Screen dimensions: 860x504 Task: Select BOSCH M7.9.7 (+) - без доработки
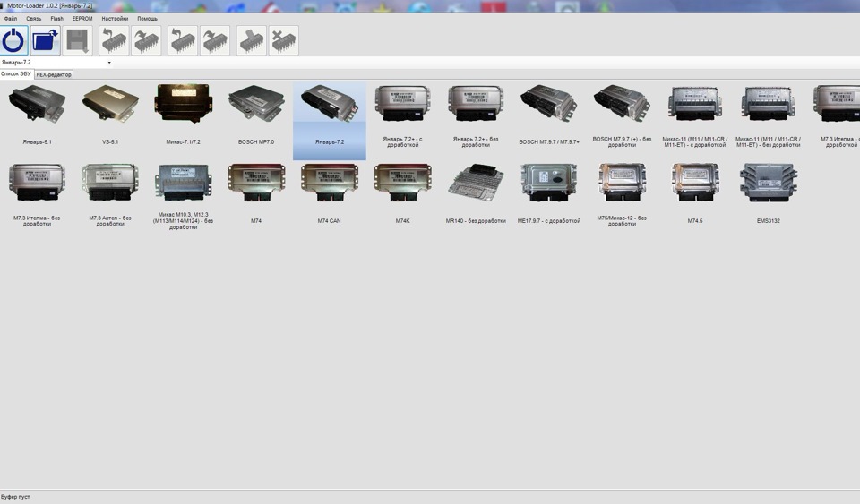point(622,116)
